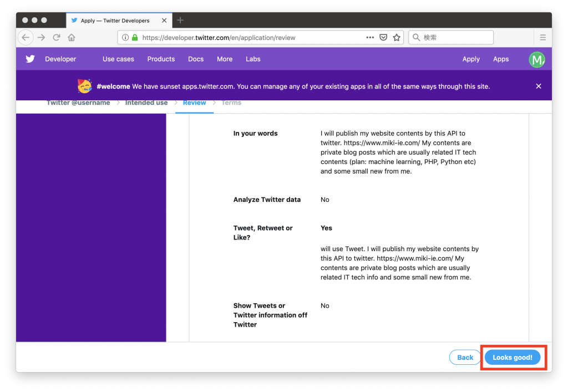Open page actions three-dot menu
The width and height of the screenshot is (568, 392).
[x=370, y=38]
